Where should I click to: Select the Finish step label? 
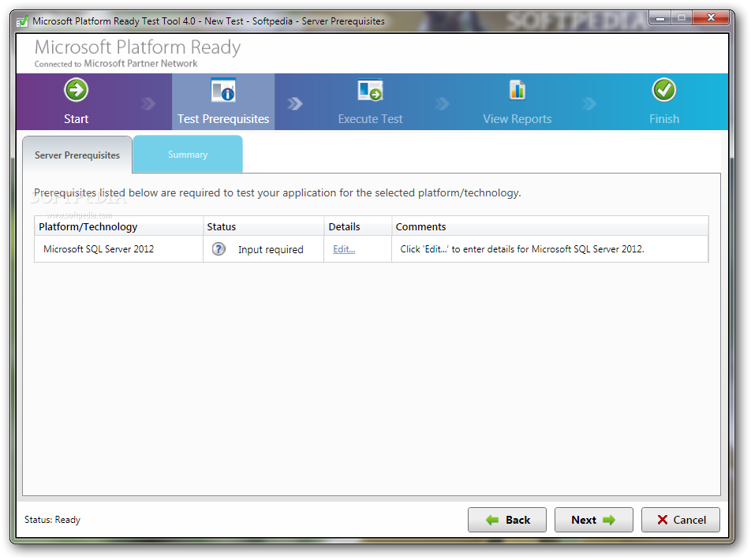point(664,119)
